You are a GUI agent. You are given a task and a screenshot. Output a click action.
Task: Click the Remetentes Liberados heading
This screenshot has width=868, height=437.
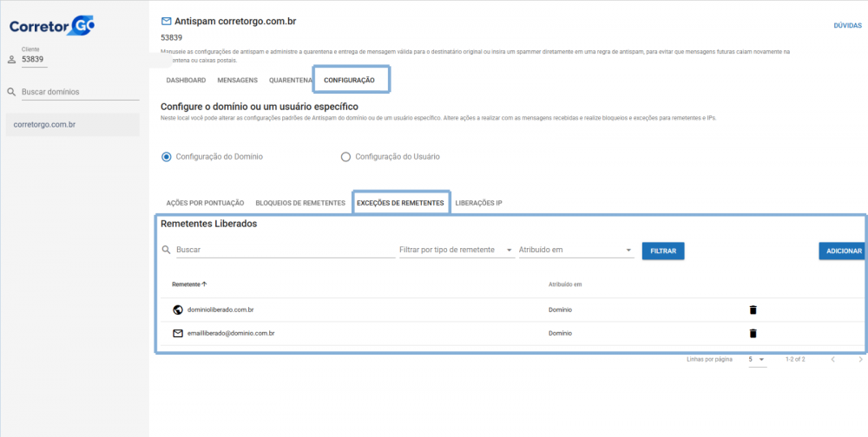click(x=208, y=224)
